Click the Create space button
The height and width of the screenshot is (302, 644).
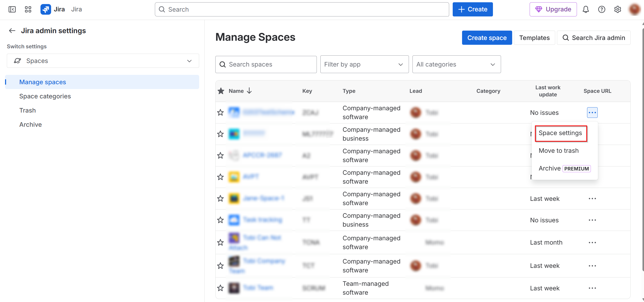click(487, 37)
